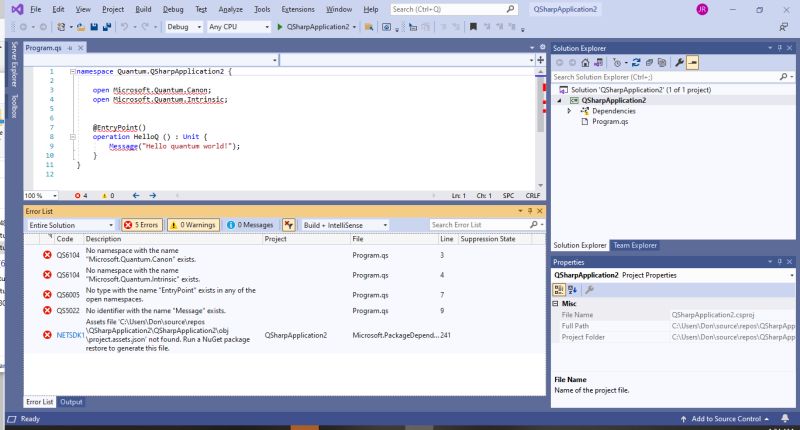Select the QS5022 error row
The height and width of the screenshot is (430, 800).
pyautogui.click(x=286, y=311)
